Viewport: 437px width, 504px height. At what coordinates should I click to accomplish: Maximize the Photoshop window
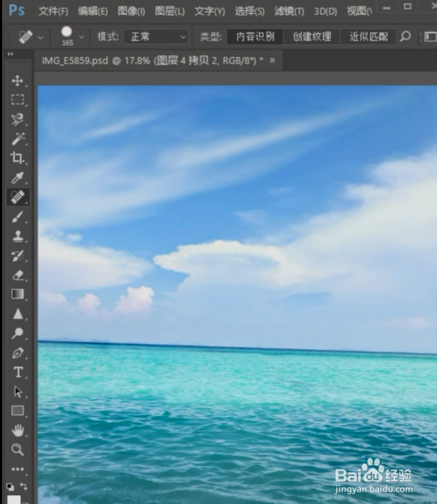click(x=407, y=6)
